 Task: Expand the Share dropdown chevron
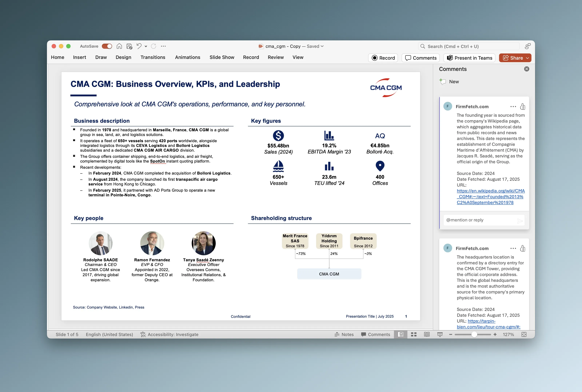pyautogui.click(x=527, y=58)
